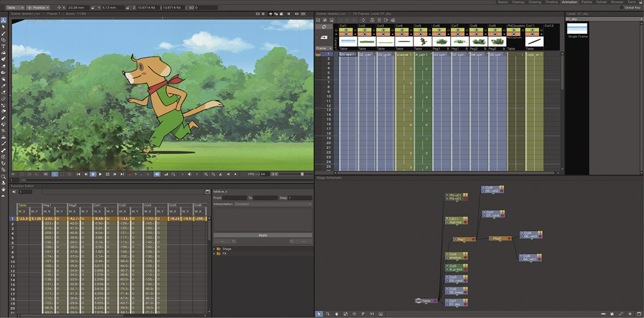Click the Single Frame thumbnail in Level Strip
This screenshot has width=644, height=318.
point(577,29)
